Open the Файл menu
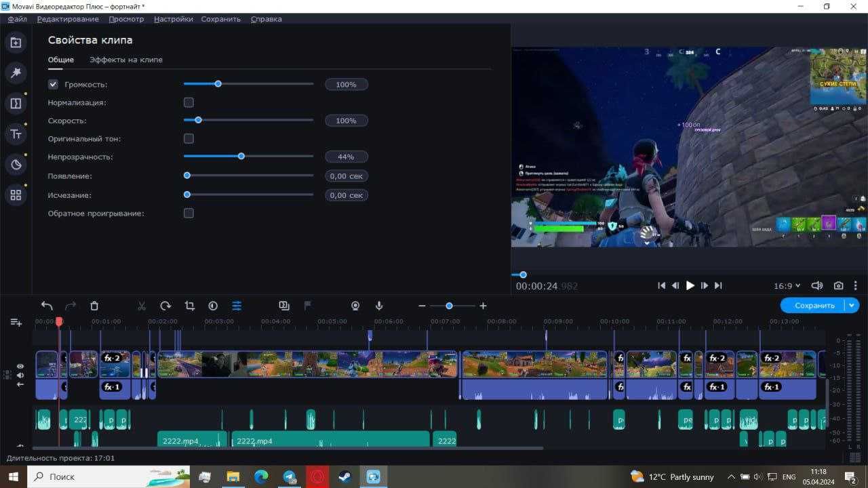Screen dimensions: 868x488 coord(18,19)
